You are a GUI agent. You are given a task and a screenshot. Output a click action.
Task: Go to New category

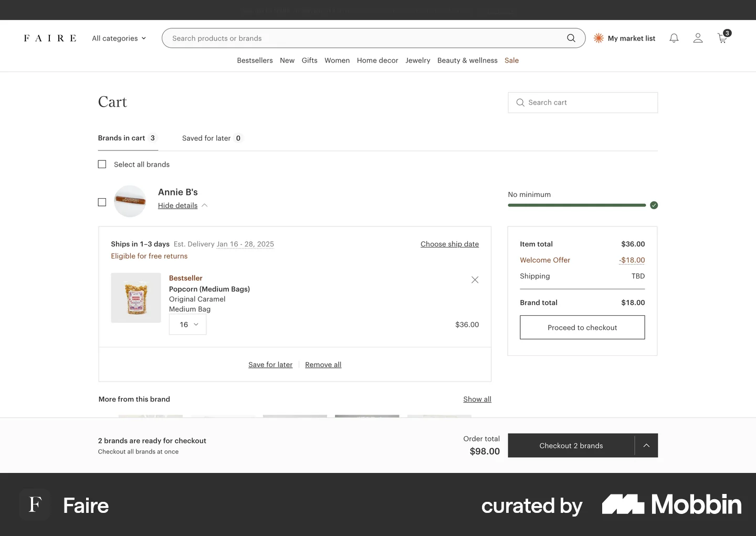point(287,60)
